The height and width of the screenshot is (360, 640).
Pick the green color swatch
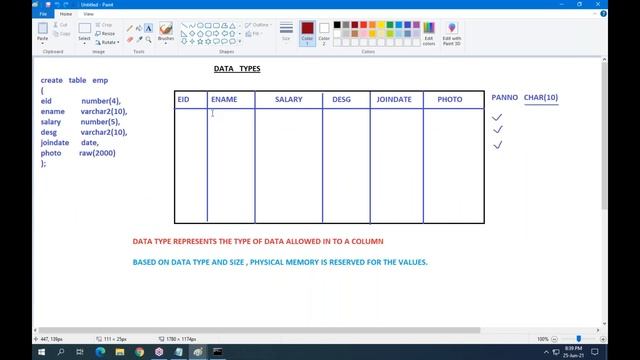coord(390,25)
